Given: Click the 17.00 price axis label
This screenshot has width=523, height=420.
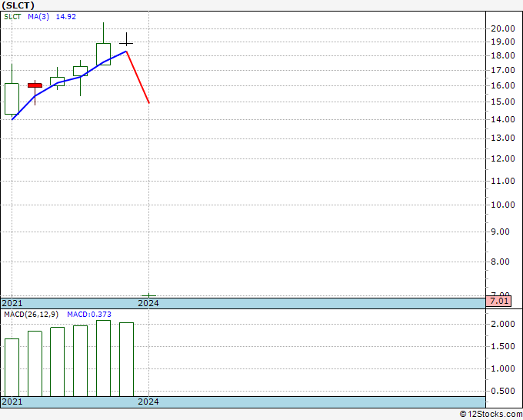Looking at the screenshot, I should click(503, 71).
